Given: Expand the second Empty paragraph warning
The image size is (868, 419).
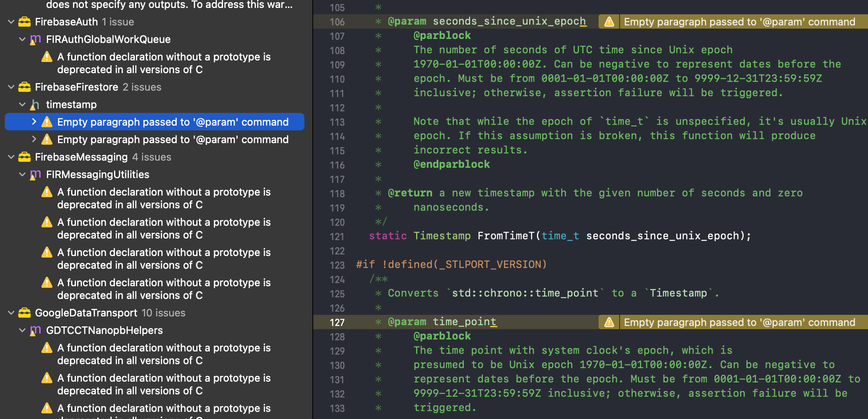Looking at the screenshot, I should pos(34,139).
